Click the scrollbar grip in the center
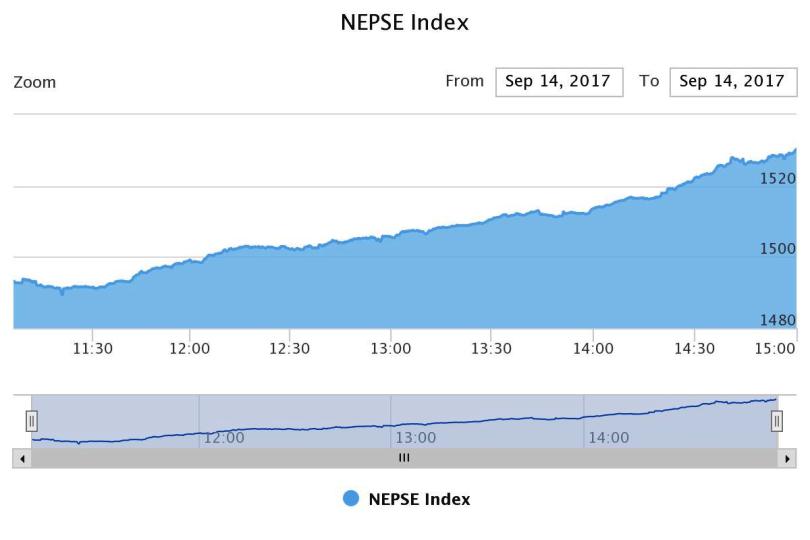The image size is (810, 540). 404,458
